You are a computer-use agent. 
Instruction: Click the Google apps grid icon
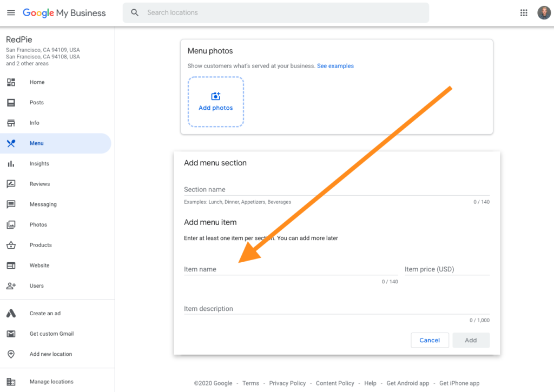(x=524, y=13)
